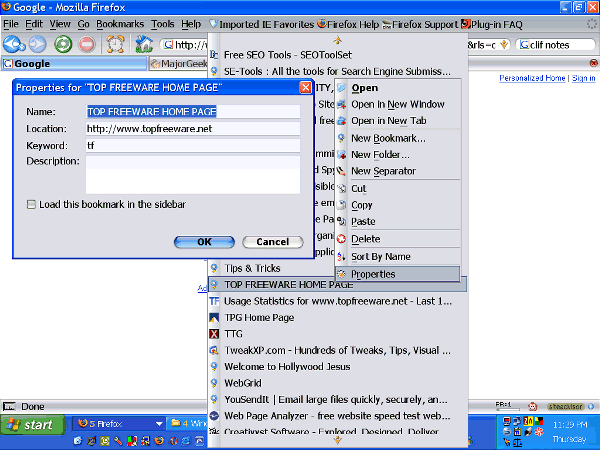The width and height of the screenshot is (600, 450).
Task: Click the green Reload icon
Action: tap(63, 44)
